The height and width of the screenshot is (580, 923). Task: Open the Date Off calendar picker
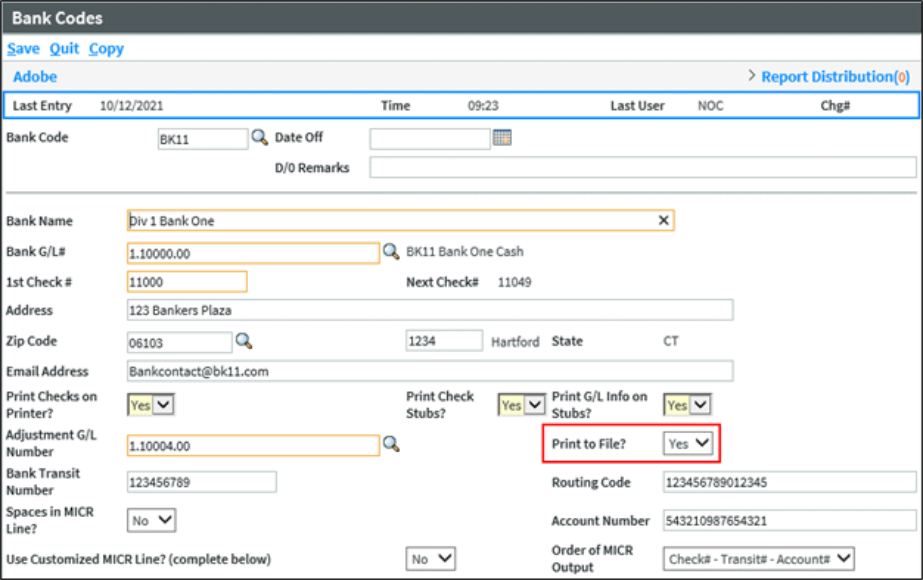[x=502, y=138]
